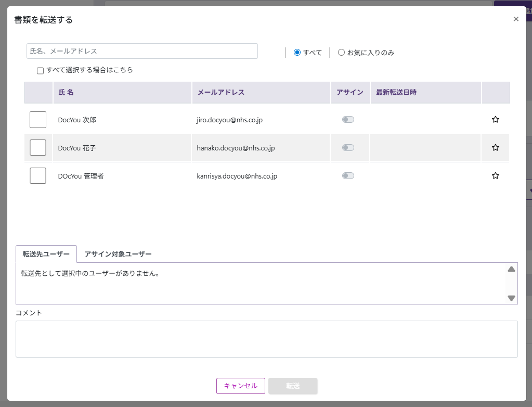Viewport: 532px width, 407px height.
Task: Star the DOcYou 管理者 user row
Action: coord(495,176)
